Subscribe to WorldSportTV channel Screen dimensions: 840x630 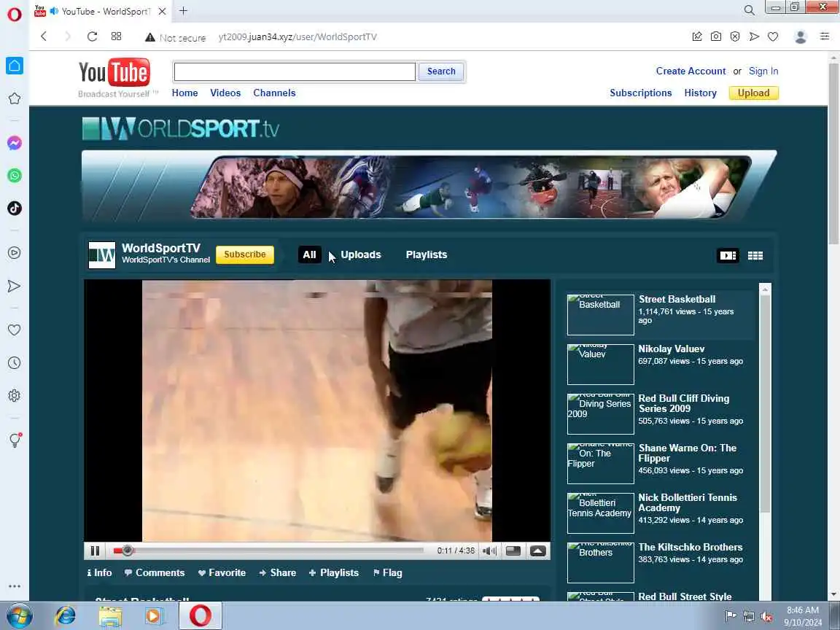coord(245,254)
